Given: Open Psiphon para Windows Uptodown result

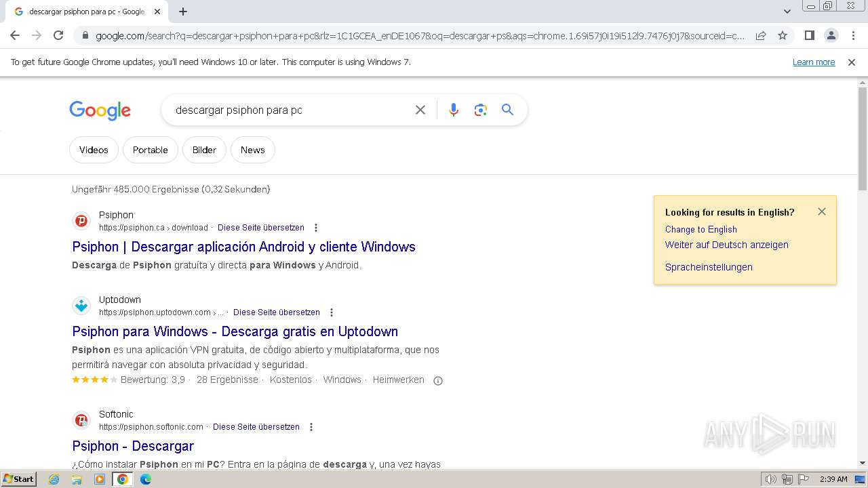Looking at the screenshot, I should 235,331.
